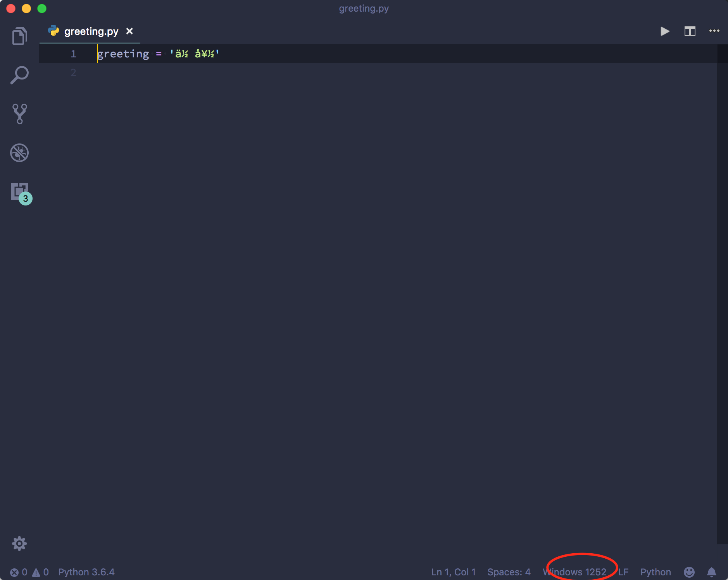Change the LF line ending setting
Image resolution: width=728 pixels, height=580 pixels.
[624, 571]
